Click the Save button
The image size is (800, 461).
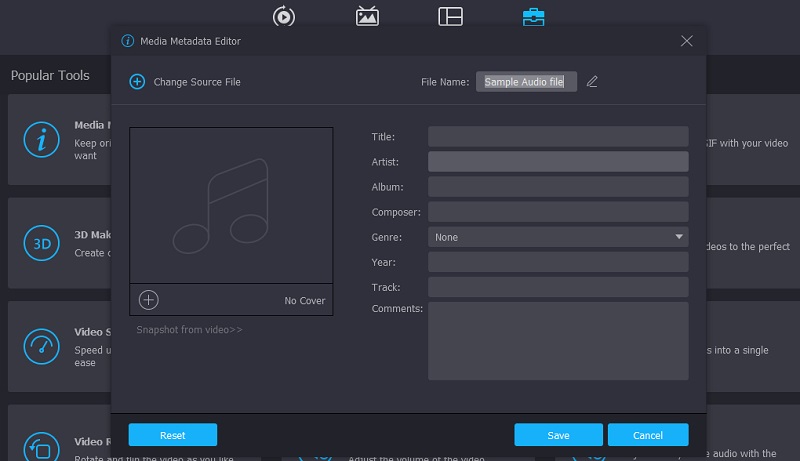[x=558, y=435]
